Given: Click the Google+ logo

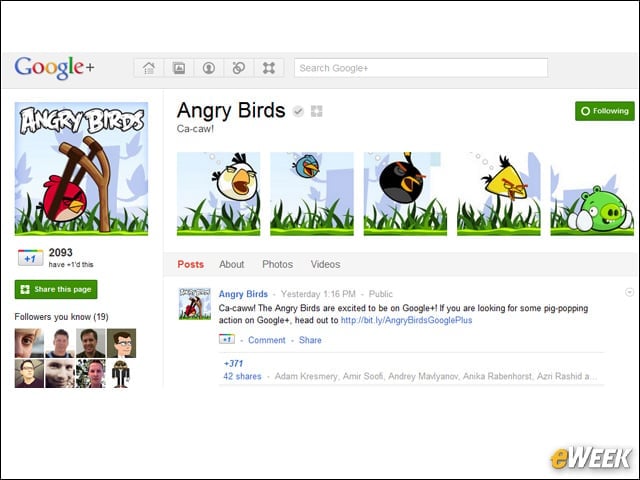Looking at the screenshot, I should pos(54,67).
